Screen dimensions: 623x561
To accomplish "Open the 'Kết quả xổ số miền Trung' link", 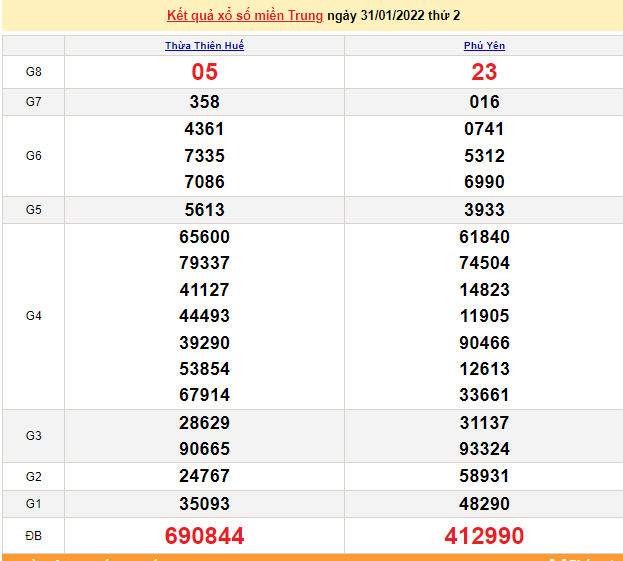I will (x=244, y=16).
